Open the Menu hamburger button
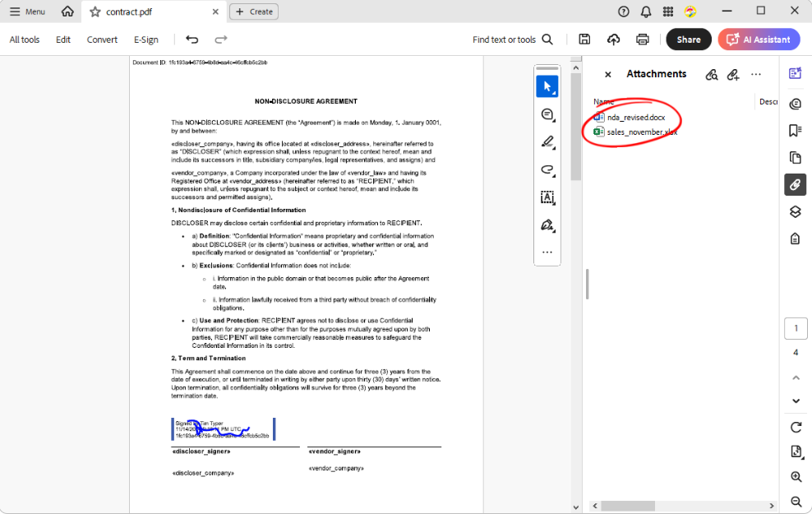This screenshot has height=514, width=812. pyautogui.click(x=27, y=12)
